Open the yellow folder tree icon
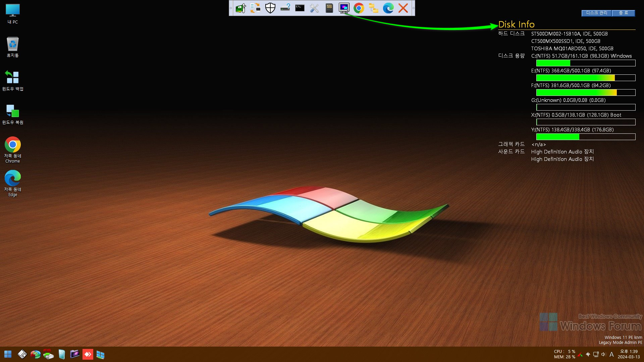This screenshot has width=644, height=362. click(373, 8)
